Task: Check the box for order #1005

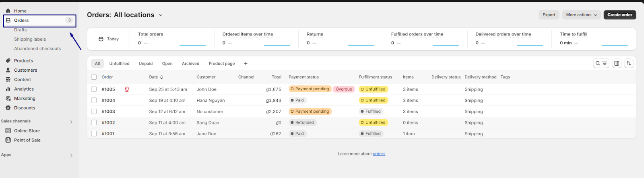Action: pyautogui.click(x=94, y=89)
